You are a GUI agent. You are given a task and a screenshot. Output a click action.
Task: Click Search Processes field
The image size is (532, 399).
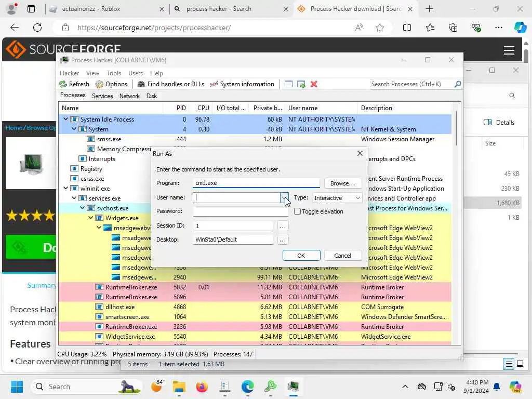tap(412, 84)
